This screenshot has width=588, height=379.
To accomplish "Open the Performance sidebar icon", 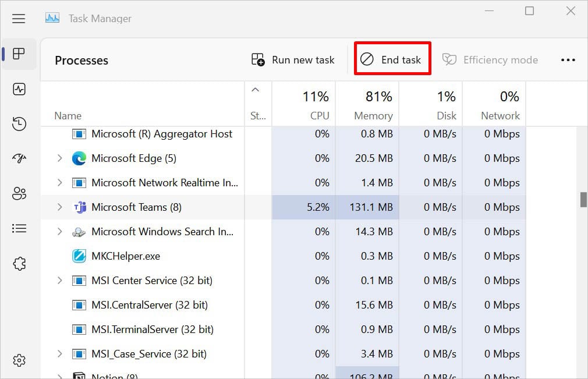I will (x=19, y=89).
